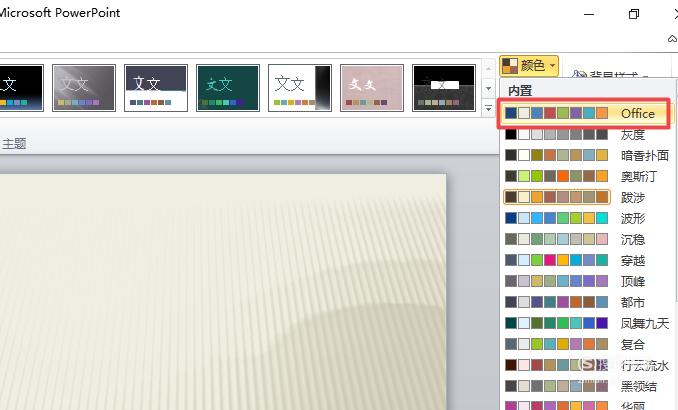The width and height of the screenshot is (678, 410).
Task: Collapse the ribbon with the caret icon
Action: pyautogui.click(x=672, y=39)
